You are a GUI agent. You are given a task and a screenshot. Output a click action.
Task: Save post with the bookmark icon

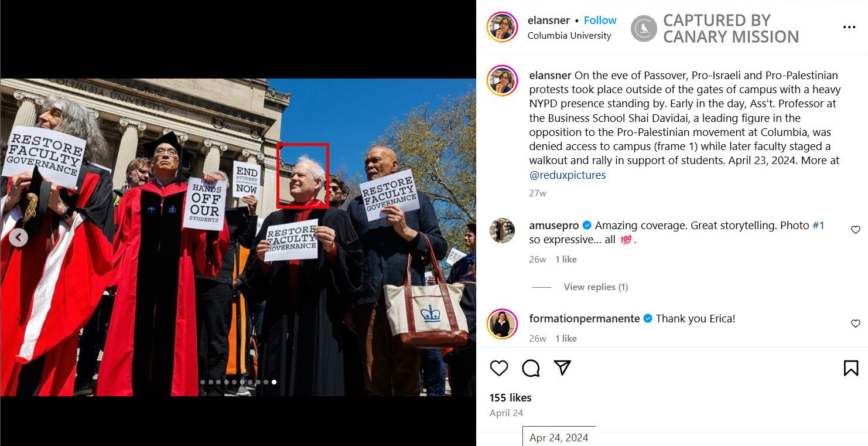851,368
